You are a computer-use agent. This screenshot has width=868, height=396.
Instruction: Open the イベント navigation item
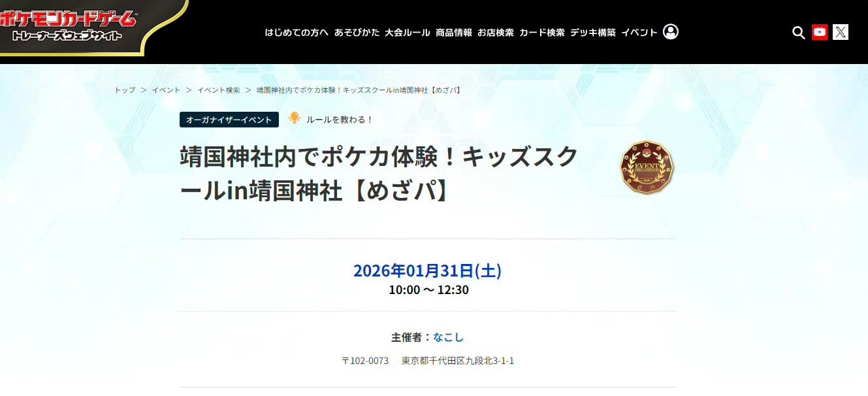pyautogui.click(x=639, y=33)
